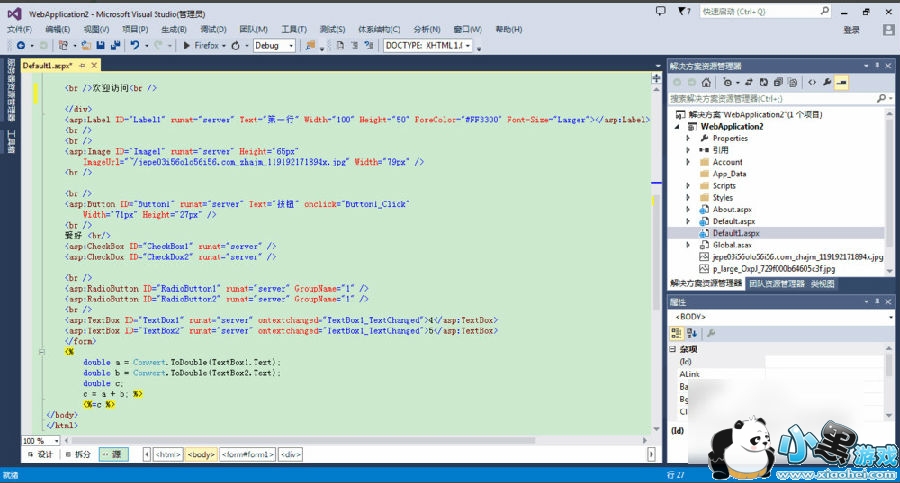Click the Undo arrow in toolbar
Viewport: 900px width, 483px height.
click(x=134, y=46)
